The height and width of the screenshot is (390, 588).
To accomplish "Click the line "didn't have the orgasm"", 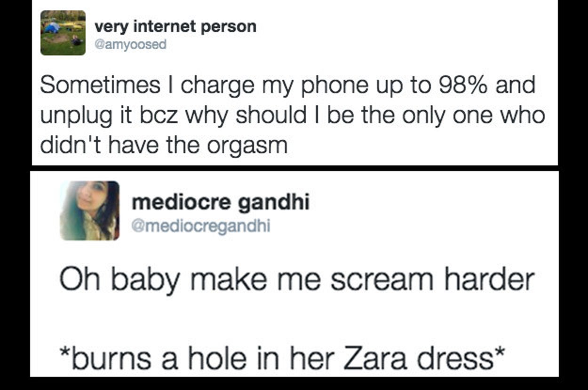I will click(164, 146).
